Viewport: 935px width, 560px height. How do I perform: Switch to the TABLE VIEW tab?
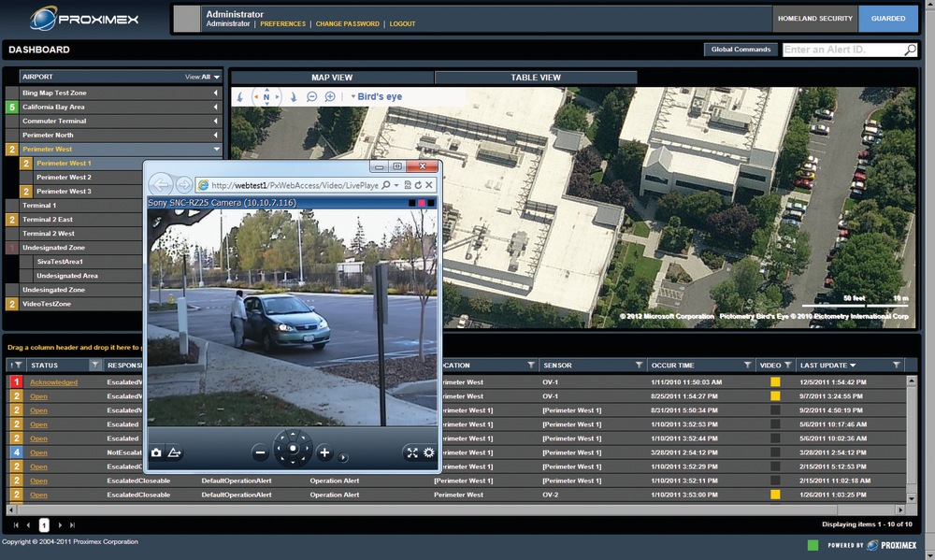pyautogui.click(x=536, y=77)
